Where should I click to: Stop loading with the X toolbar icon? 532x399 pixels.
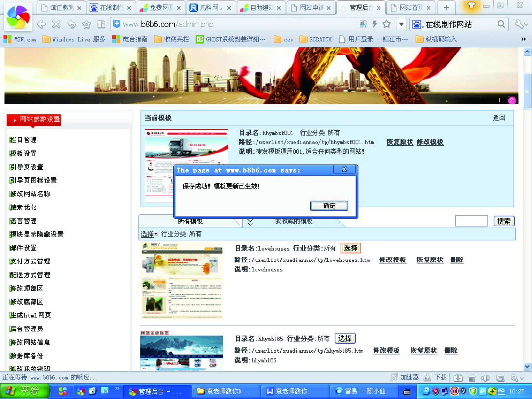56,24
